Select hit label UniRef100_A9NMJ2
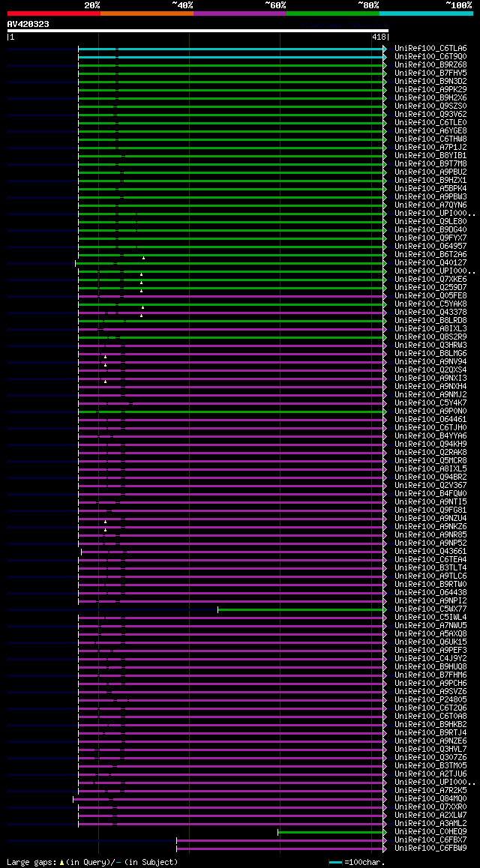 [x=430, y=395]
